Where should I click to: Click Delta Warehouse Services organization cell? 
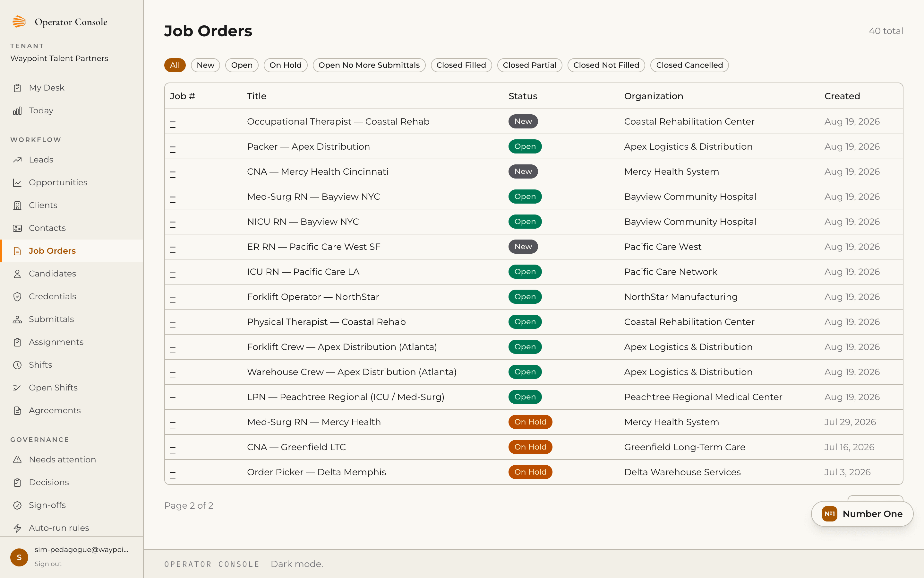pyautogui.click(x=682, y=472)
